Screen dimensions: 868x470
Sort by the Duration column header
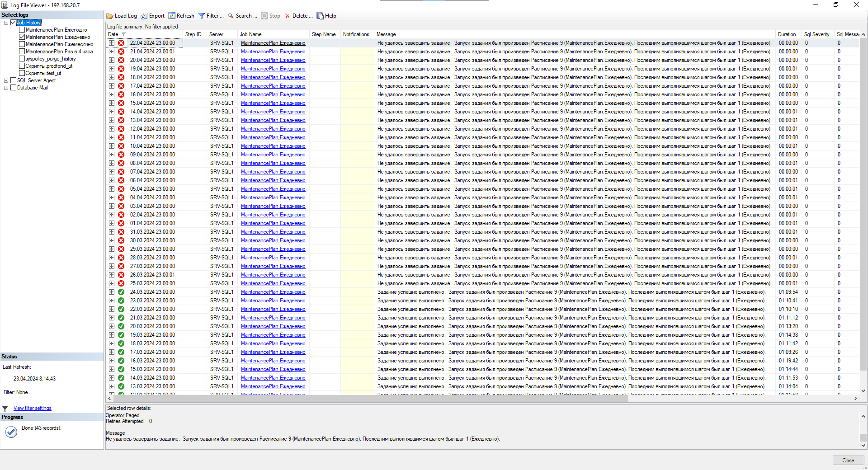(787, 34)
